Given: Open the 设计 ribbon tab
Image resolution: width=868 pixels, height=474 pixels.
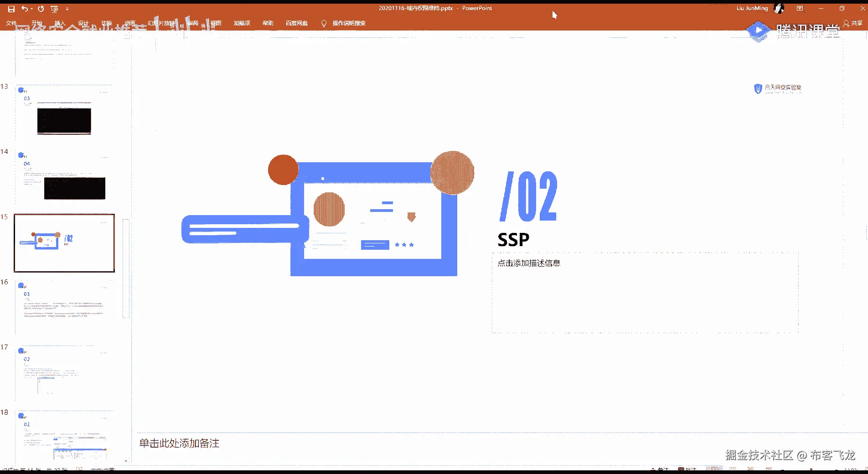Looking at the screenshot, I should [83, 23].
